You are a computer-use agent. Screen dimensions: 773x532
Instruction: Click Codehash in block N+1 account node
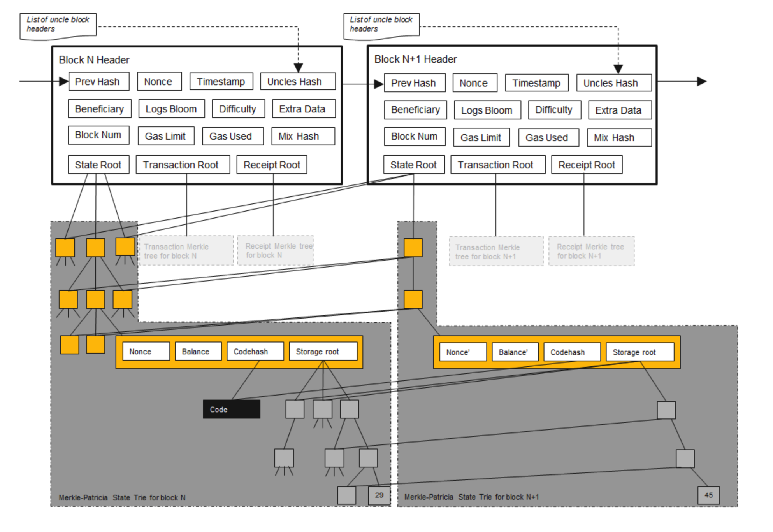coord(572,352)
